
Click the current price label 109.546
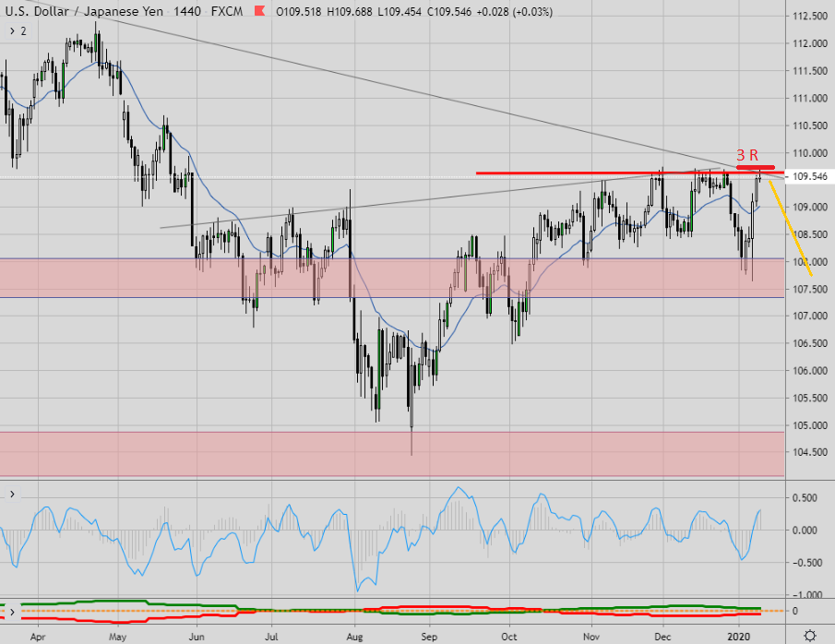pos(810,176)
